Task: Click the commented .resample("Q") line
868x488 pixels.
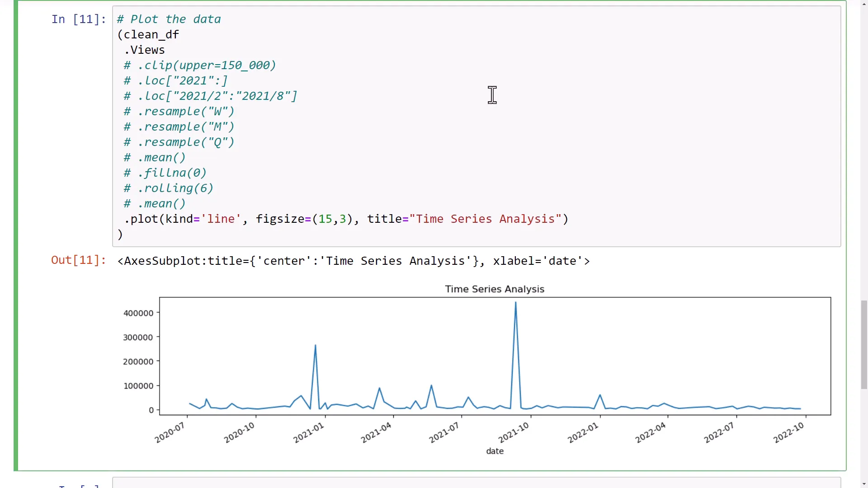Action: pos(179,142)
